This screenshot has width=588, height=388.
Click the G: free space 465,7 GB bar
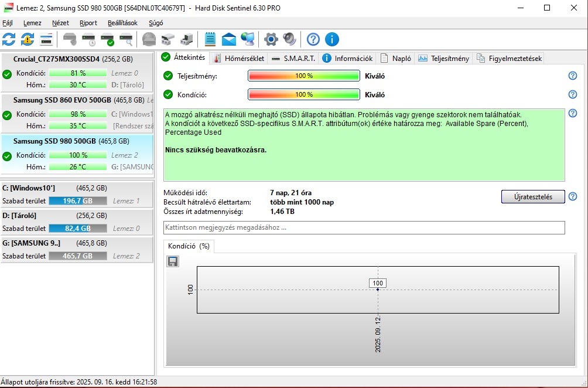point(78,256)
